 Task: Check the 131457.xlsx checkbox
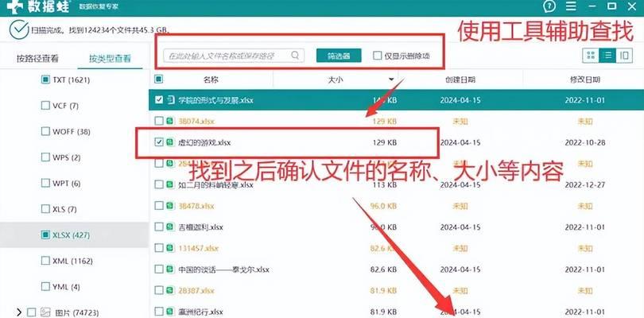pos(158,248)
